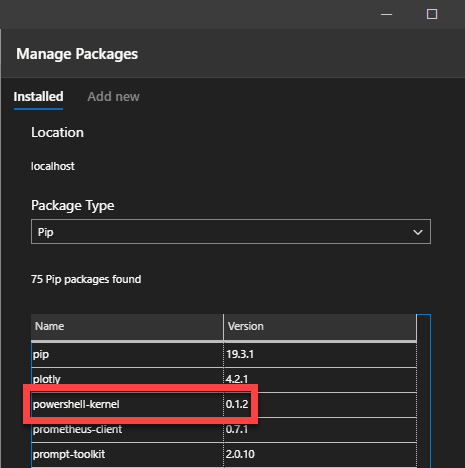This screenshot has width=465, height=468.
Task: Select the prometheus-client package row
Action: 224,430
